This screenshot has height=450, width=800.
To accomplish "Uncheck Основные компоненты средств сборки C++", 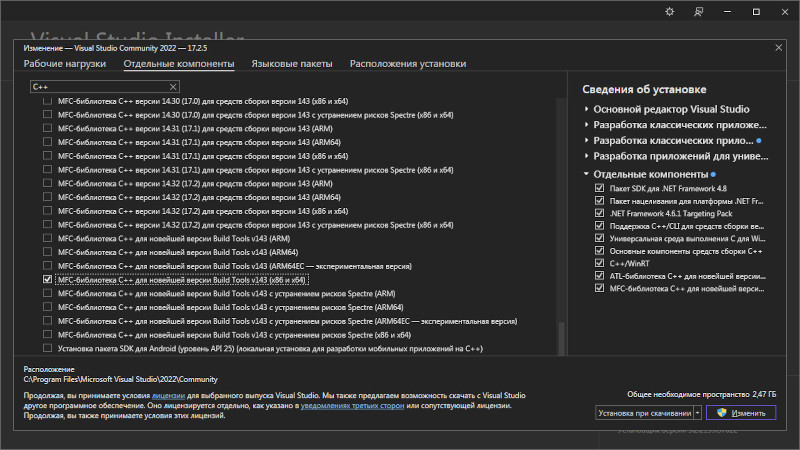I will [x=599, y=251].
